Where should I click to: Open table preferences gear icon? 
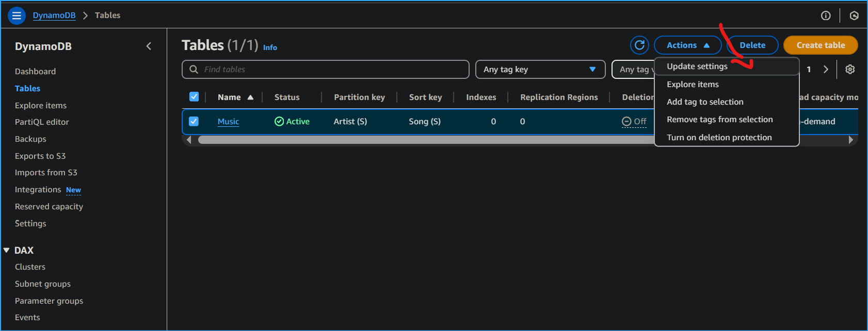[x=850, y=69]
